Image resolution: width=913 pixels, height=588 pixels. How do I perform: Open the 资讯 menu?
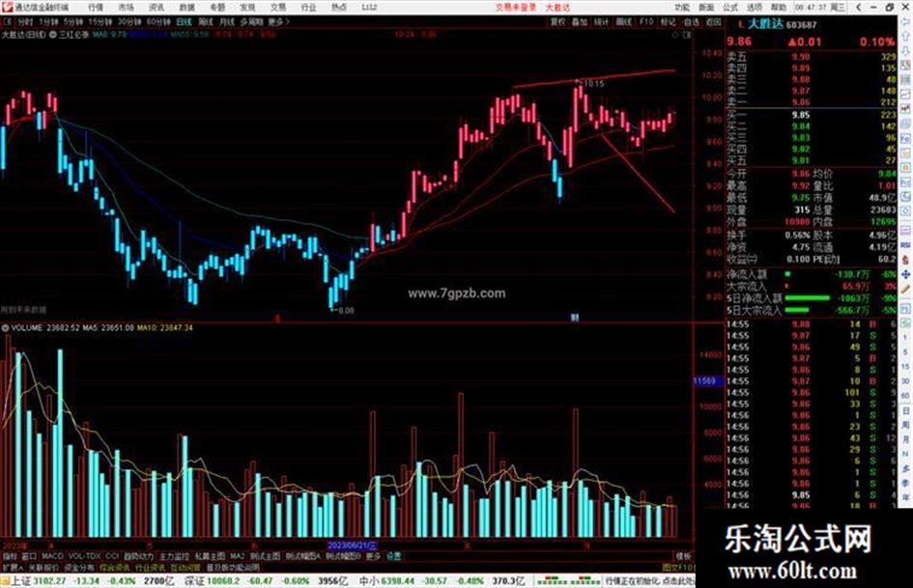pos(157,7)
